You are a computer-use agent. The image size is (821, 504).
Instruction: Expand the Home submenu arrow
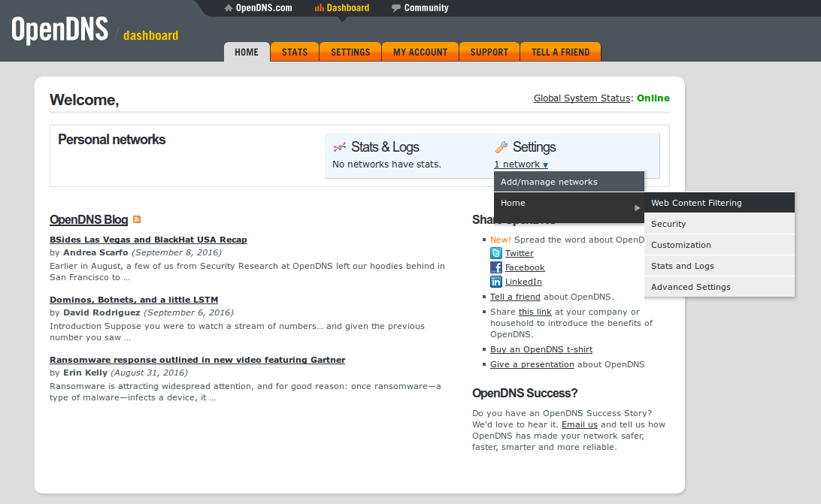pos(638,208)
